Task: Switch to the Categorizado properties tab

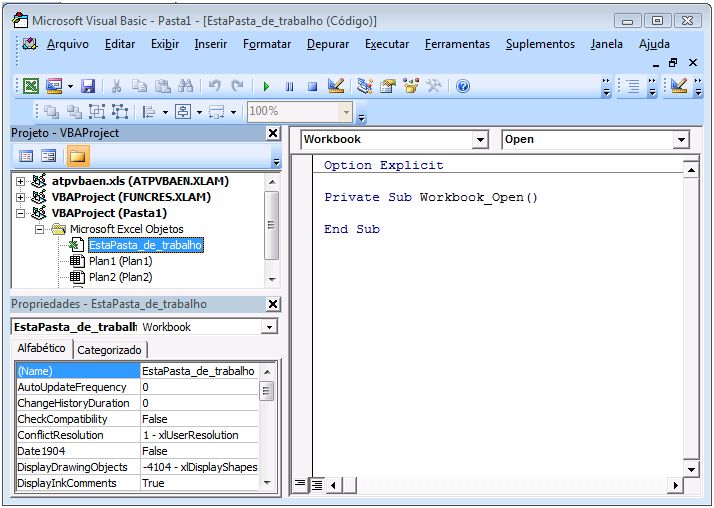Action: click(109, 350)
